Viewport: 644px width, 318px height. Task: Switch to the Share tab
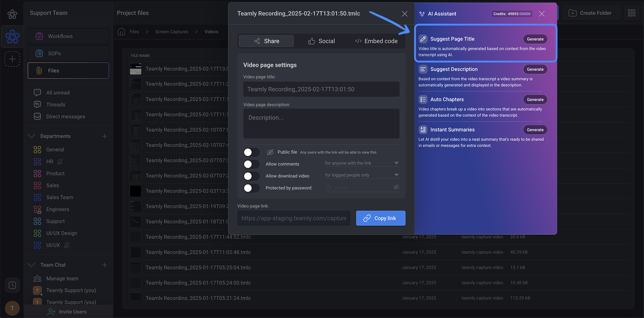[x=266, y=41]
